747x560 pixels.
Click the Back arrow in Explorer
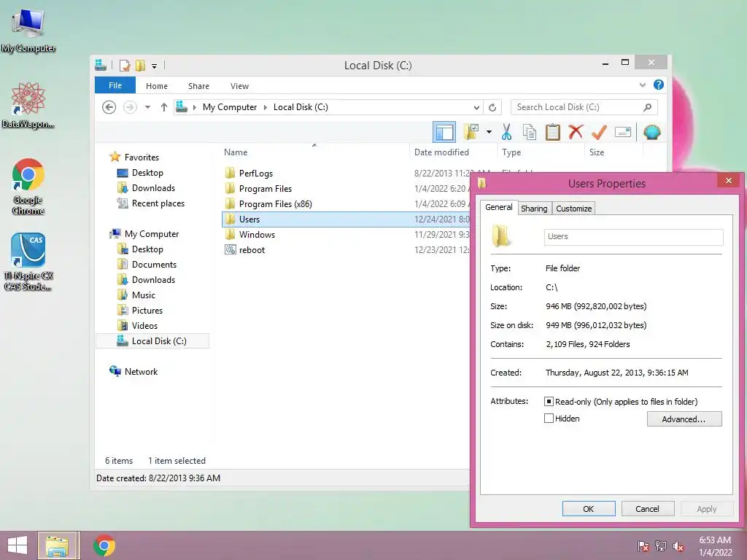click(109, 107)
